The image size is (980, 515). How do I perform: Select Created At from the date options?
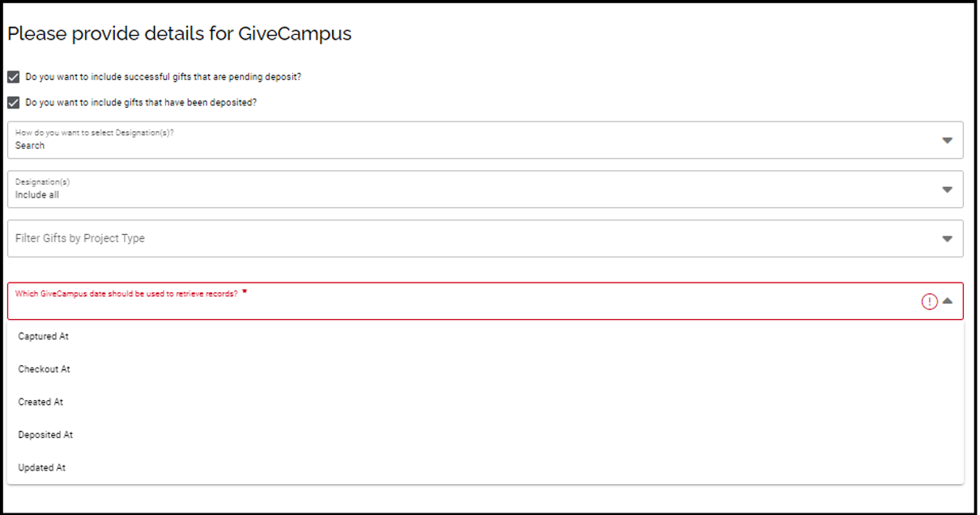point(40,402)
